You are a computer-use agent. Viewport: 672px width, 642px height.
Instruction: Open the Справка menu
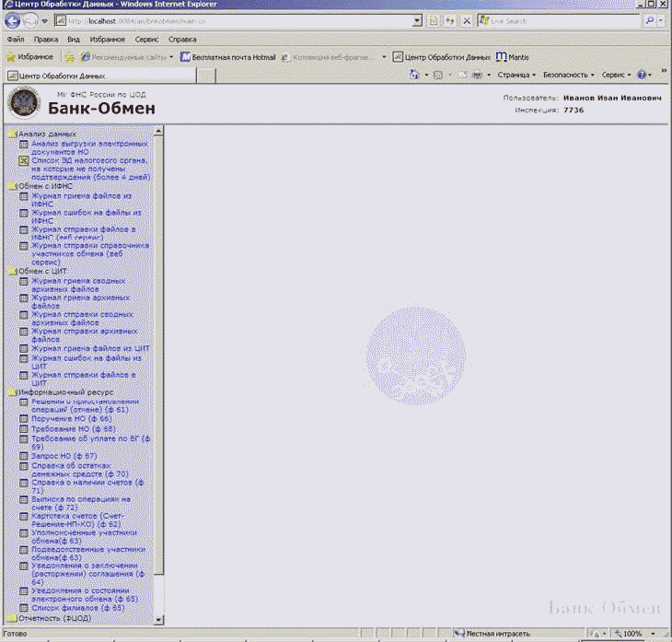[x=182, y=40]
